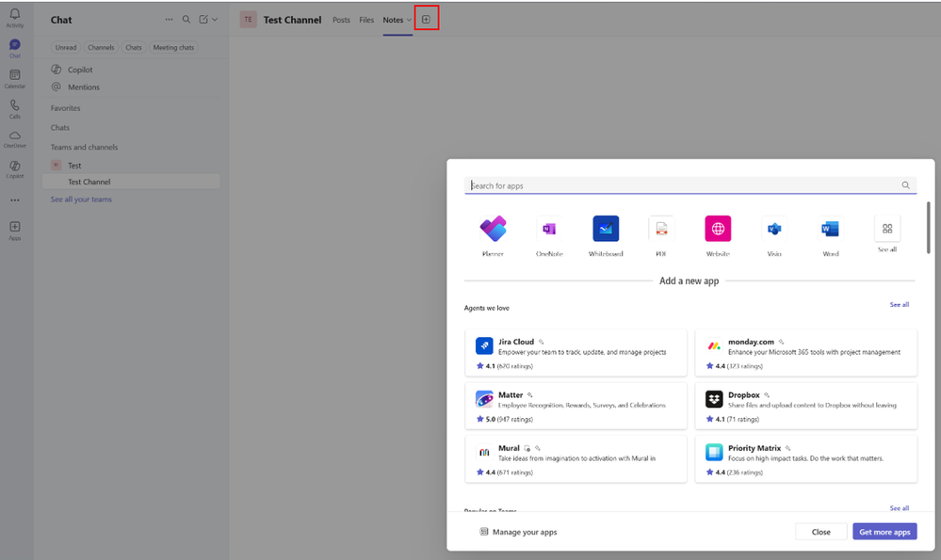The height and width of the screenshot is (560, 941).
Task: Open the Dropbox app card
Action: (x=806, y=406)
